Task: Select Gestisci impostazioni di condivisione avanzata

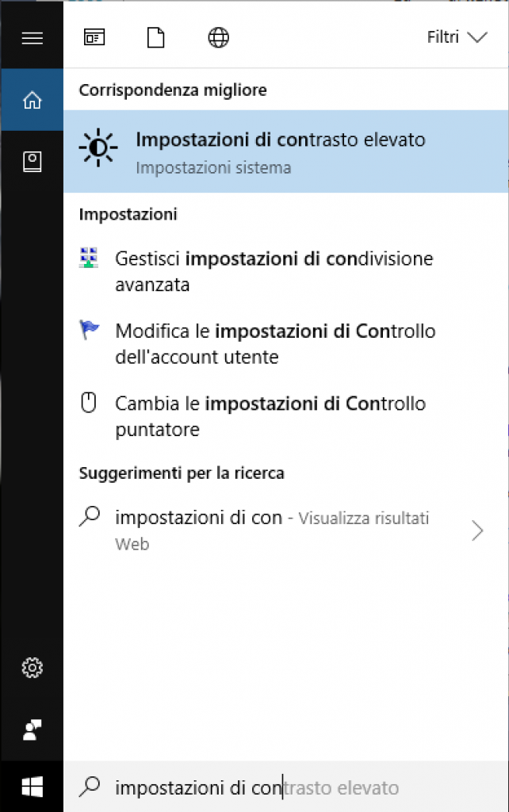Action: [x=274, y=271]
